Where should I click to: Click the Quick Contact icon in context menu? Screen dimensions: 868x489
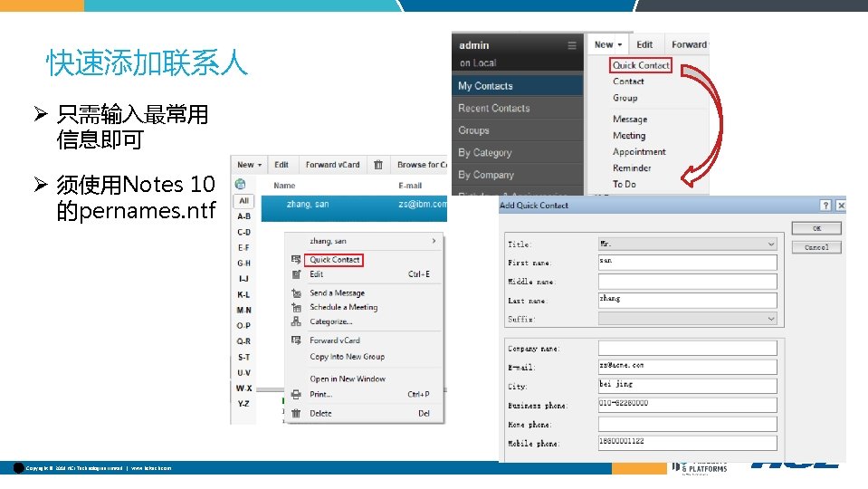tap(296, 259)
